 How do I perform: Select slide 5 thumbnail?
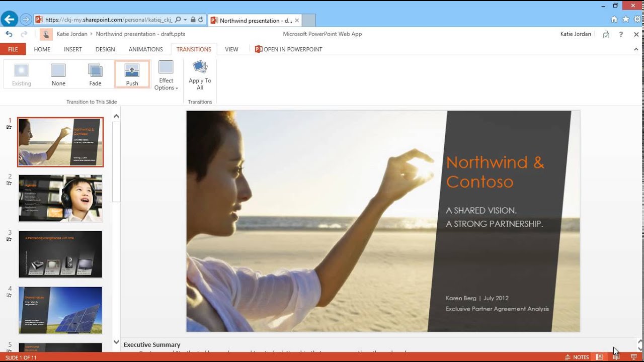pos(60,347)
